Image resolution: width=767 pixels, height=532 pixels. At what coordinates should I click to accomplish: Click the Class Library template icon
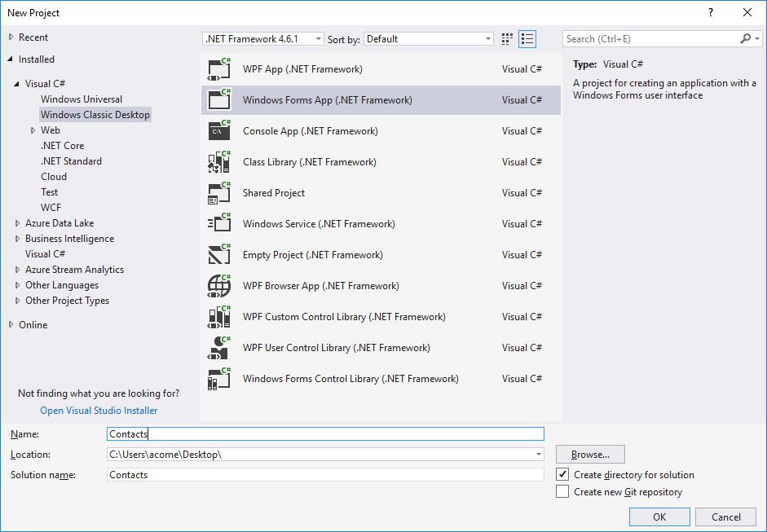pos(219,162)
